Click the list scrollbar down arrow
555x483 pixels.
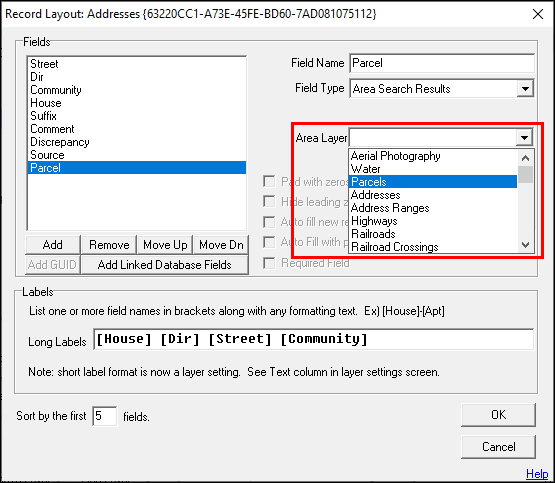click(x=526, y=245)
